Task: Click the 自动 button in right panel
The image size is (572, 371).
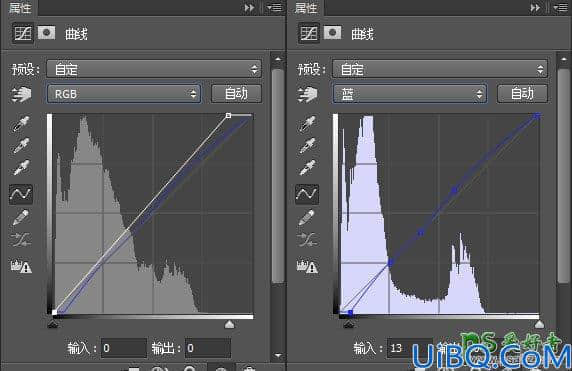Action: [x=522, y=94]
